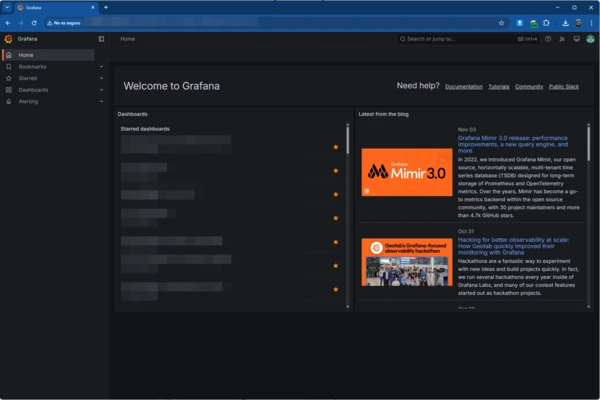Focus the Search or jump to field
Viewport: 600px width, 400px height.
pos(468,39)
